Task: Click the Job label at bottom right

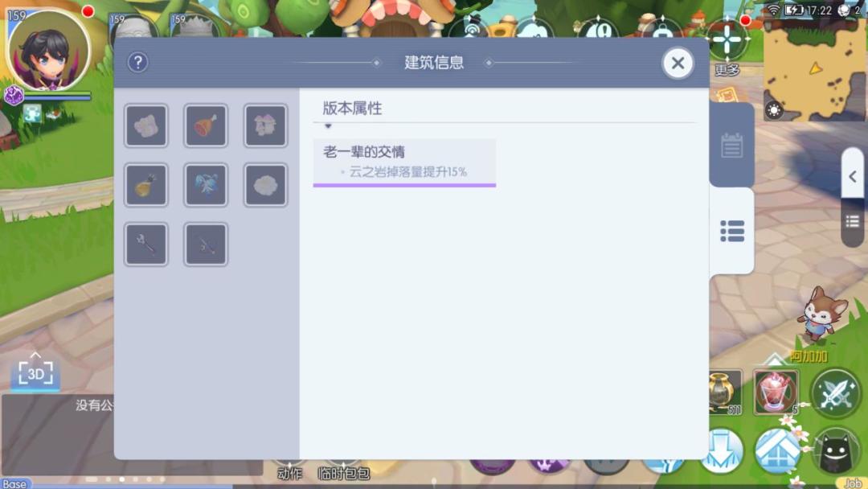Action: [x=853, y=483]
